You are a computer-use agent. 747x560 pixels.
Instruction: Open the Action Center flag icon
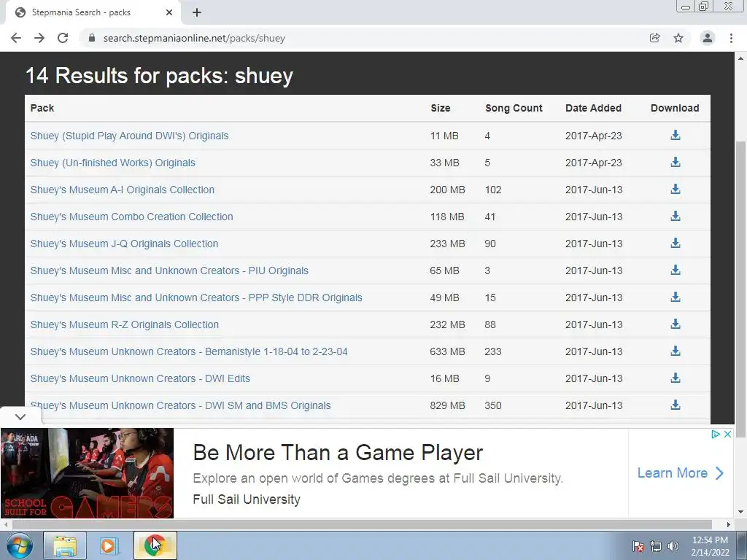[638, 546]
